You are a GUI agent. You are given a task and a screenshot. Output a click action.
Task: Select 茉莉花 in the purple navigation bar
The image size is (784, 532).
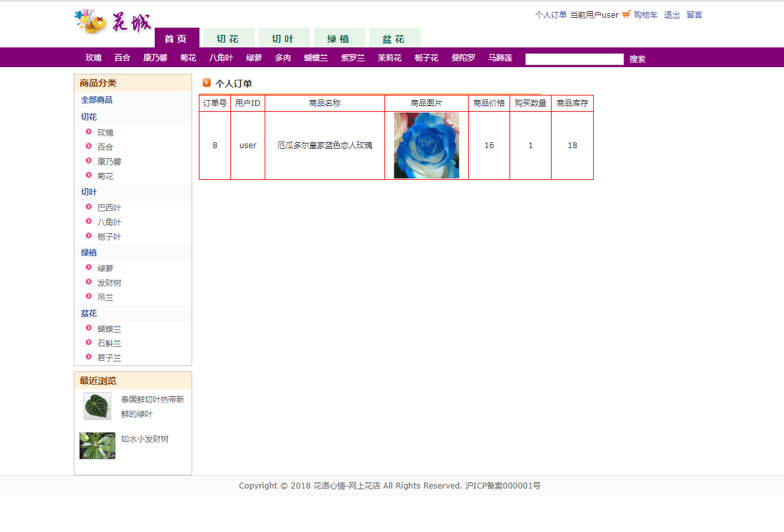pyautogui.click(x=388, y=57)
